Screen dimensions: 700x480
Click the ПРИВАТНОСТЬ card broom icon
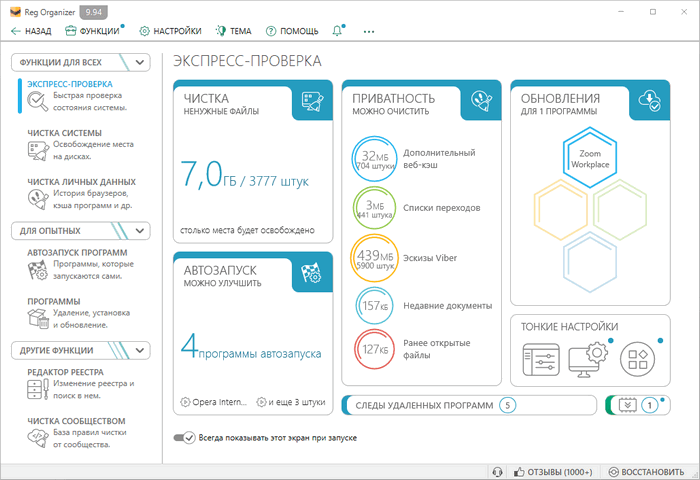click(x=481, y=101)
